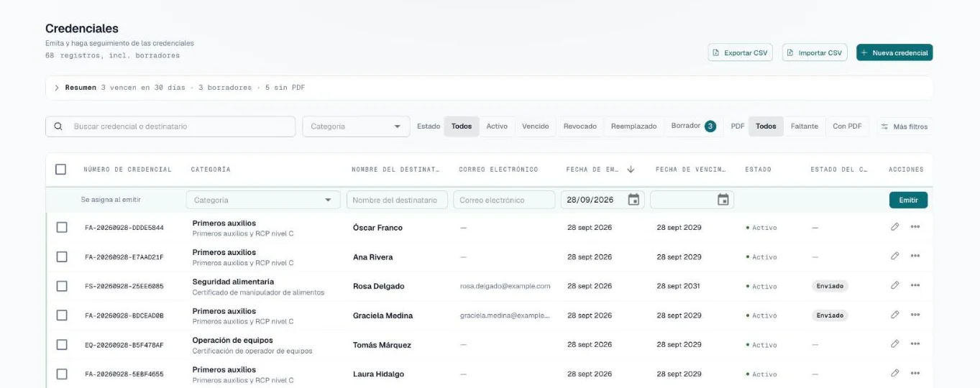Check the row FA-20260928-5EBF4655

[x=62, y=374]
